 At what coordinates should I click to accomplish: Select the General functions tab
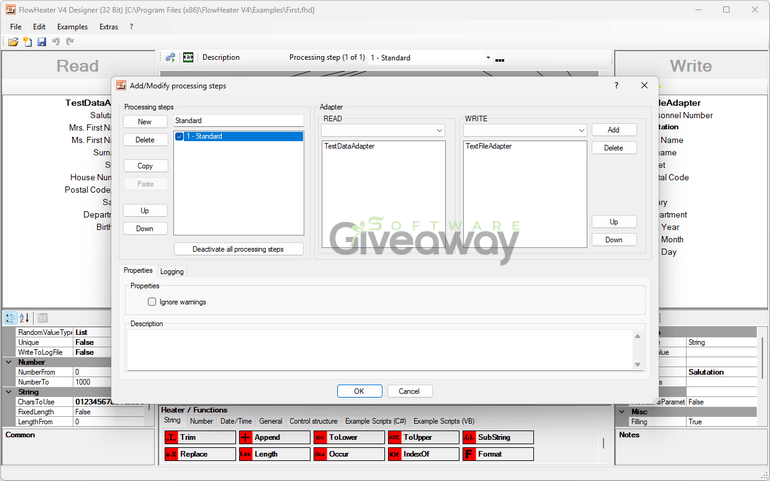tap(271, 421)
